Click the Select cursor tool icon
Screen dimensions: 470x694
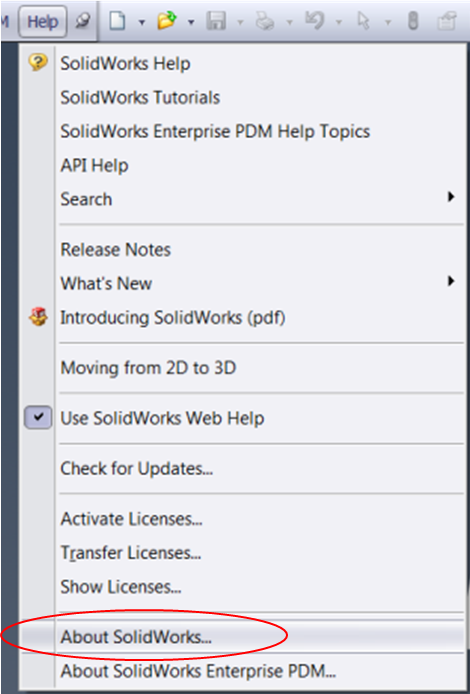364,21
